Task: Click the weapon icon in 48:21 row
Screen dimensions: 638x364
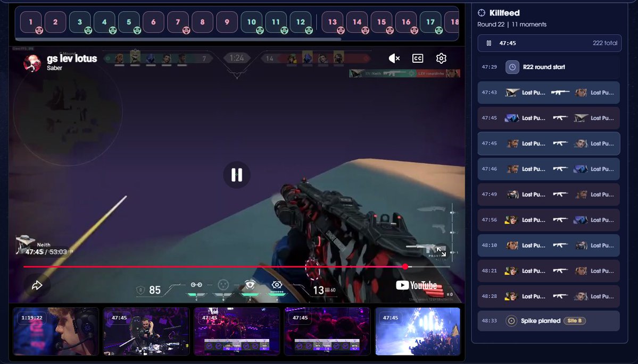Action: point(560,270)
